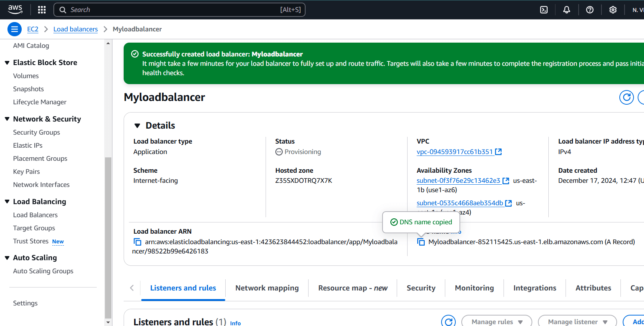
Task: Open the Manage listener dropdown
Action: 577,322
